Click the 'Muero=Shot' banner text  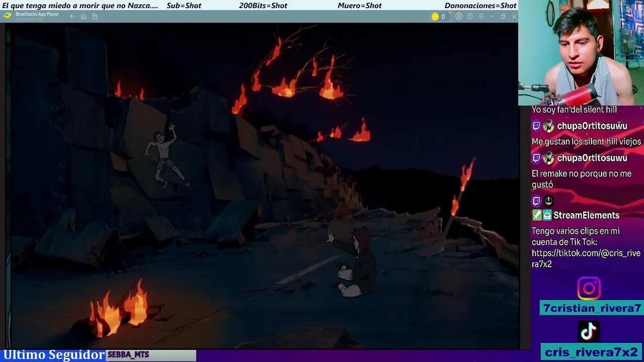(360, 6)
